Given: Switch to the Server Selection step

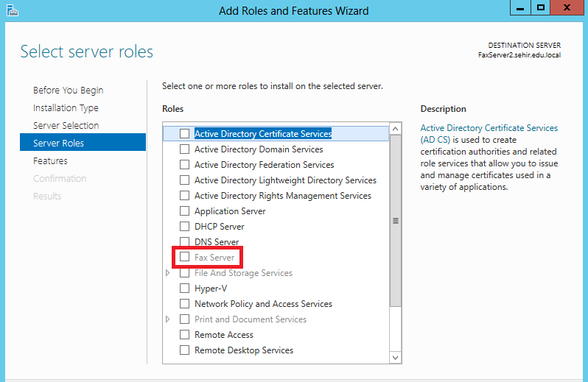Looking at the screenshot, I should 66,126.
